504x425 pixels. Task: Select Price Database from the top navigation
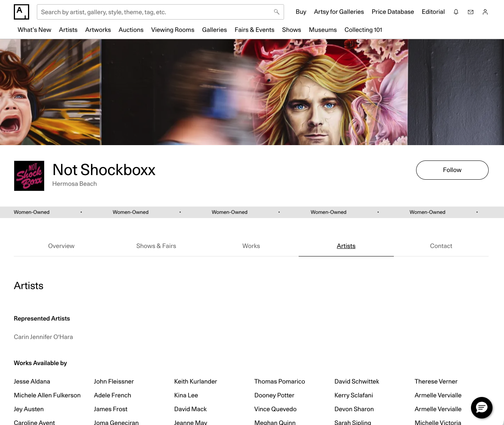click(x=393, y=12)
